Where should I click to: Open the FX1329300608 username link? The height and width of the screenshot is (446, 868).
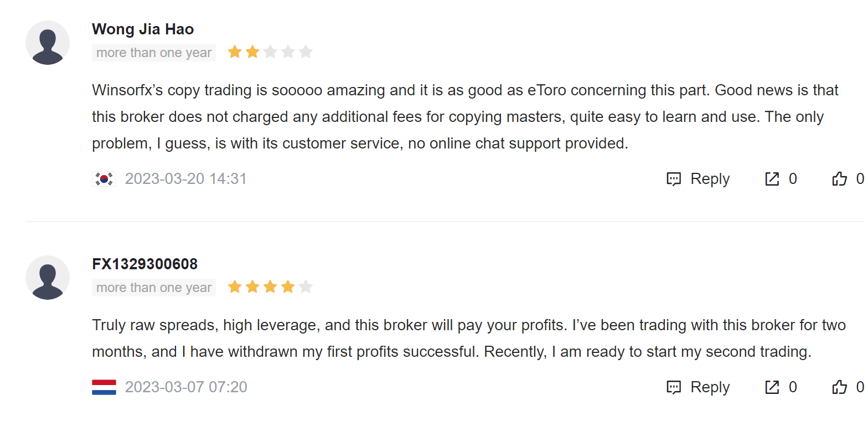click(x=145, y=264)
